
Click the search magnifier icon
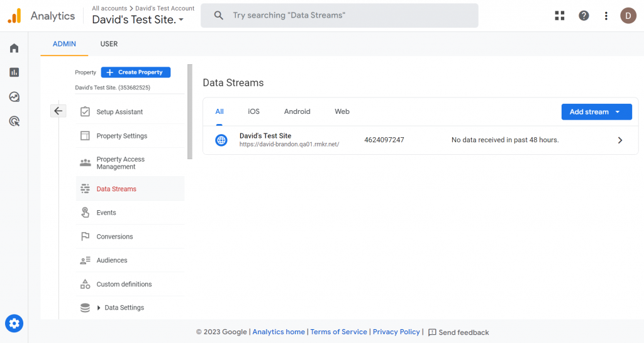click(218, 16)
